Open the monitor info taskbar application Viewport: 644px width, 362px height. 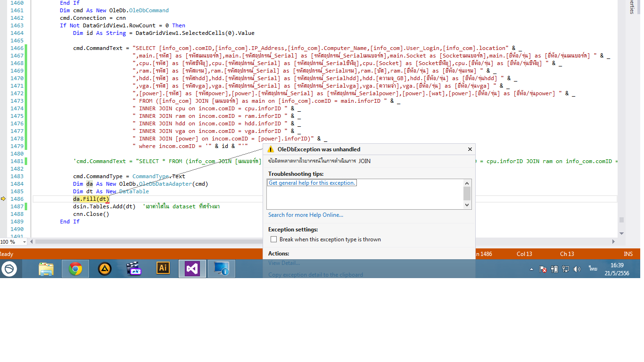pyautogui.click(x=221, y=269)
